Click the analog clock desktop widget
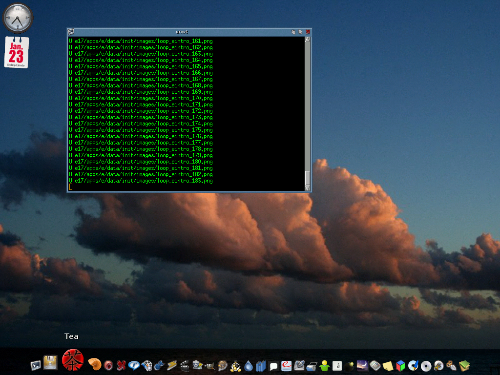The width and height of the screenshot is (500, 375). tap(17, 18)
